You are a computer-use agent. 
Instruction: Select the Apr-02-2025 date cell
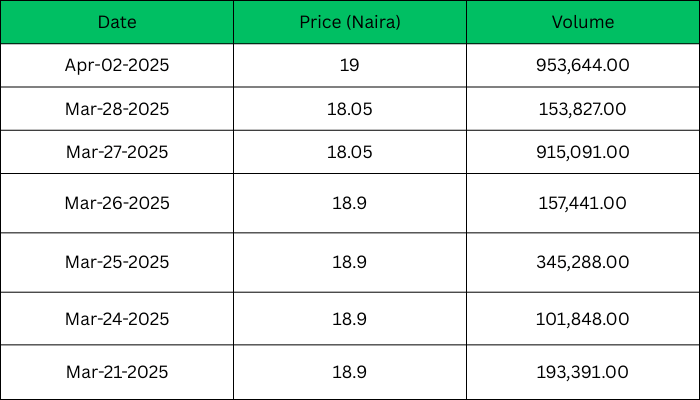(x=118, y=65)
